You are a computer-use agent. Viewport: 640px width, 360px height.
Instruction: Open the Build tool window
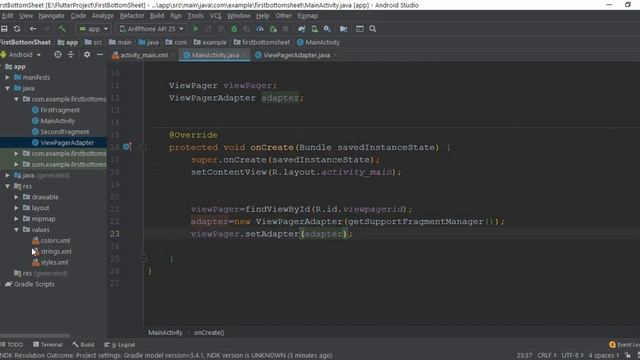(x=83, y=345)
